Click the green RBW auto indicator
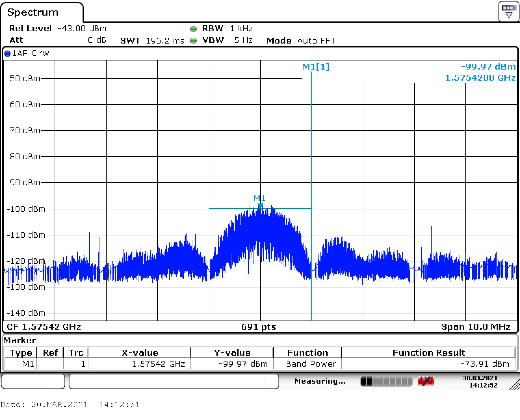This screenshot has width=520, height=420. pyautogui.click(x=193, y=29)
